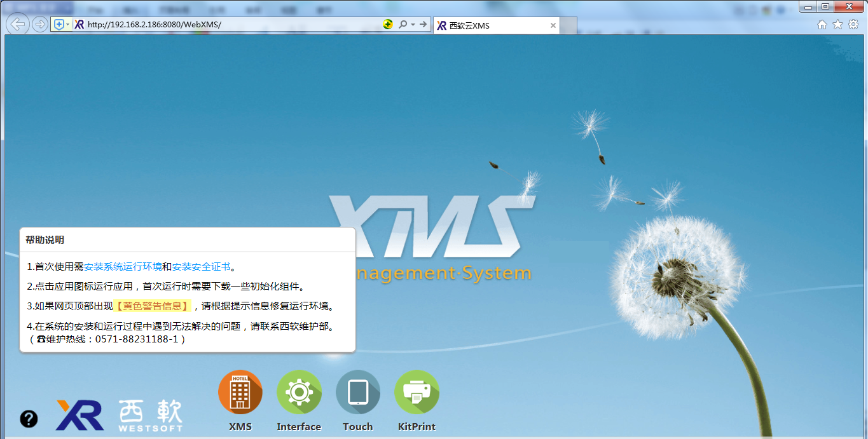Image resolution: width=868 pixels, height=439 pixels.
Task: Open the Westsoft XR logo
Action: [79, 415]
